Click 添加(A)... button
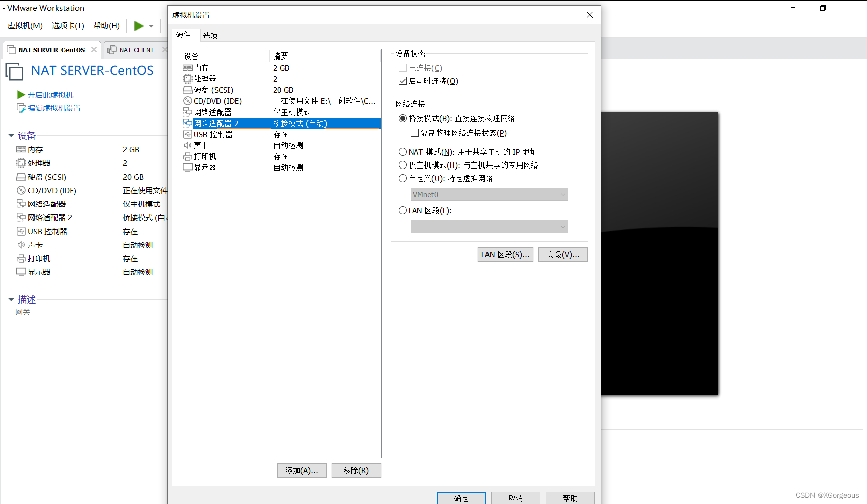The image size is (867, 504). coord(302,470)
